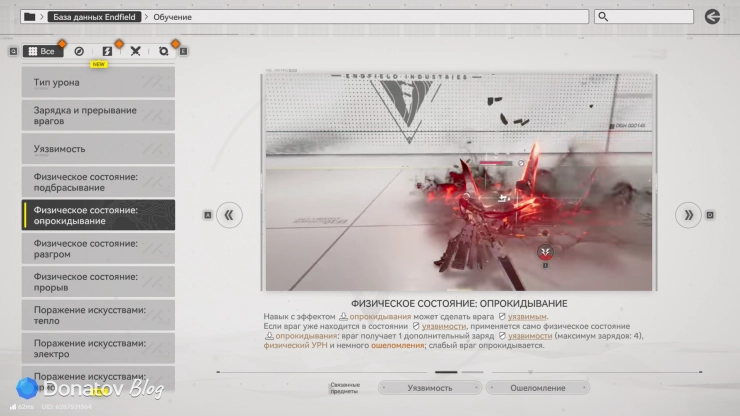Click the Q key hint icon
Image resolution: width=740 pixels, height=416 pixels.
coord(13,51)
